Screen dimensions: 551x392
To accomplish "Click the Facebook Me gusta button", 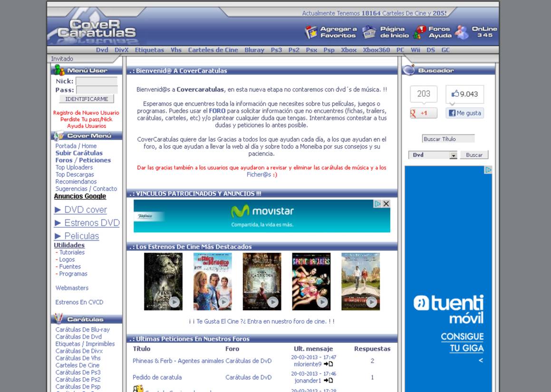I will [464, 113].
